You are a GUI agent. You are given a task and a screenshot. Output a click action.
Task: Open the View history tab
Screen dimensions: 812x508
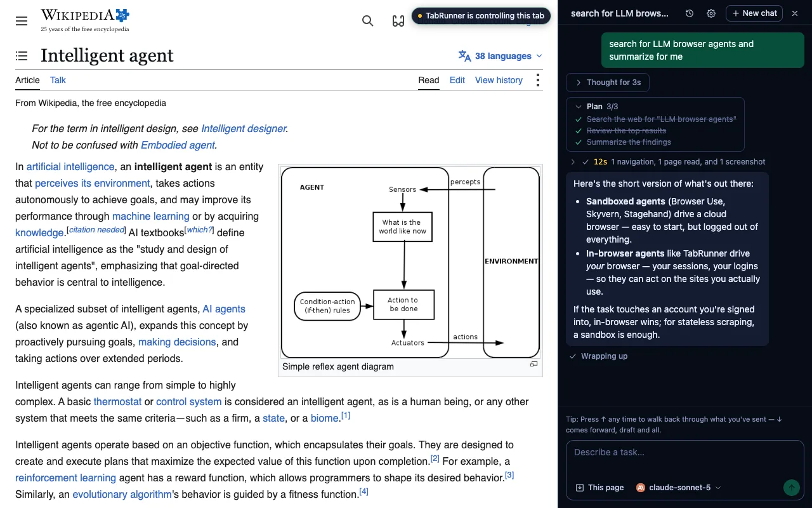click(499, 80)
